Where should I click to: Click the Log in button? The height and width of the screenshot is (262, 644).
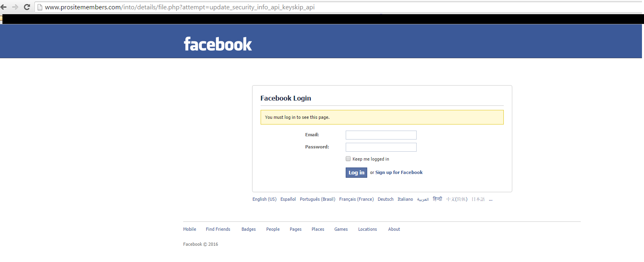click(356, 172)
